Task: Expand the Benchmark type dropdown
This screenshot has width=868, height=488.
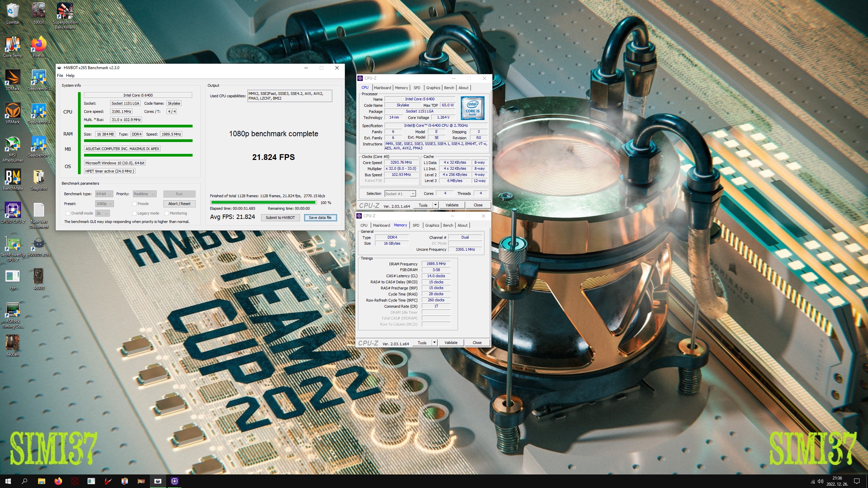Action: click(104, 194)
